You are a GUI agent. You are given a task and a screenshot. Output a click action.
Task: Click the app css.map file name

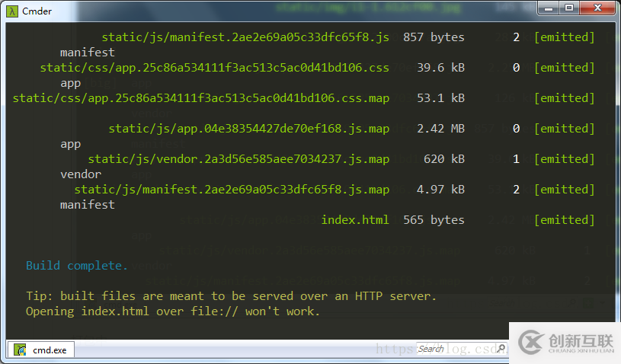pyautogui.click(x=201, y=98)
